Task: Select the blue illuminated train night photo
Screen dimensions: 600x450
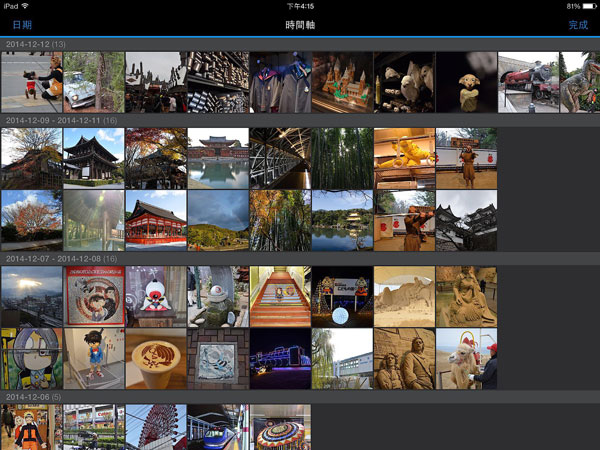Action: pyautogui.click(x=280, y=358)
